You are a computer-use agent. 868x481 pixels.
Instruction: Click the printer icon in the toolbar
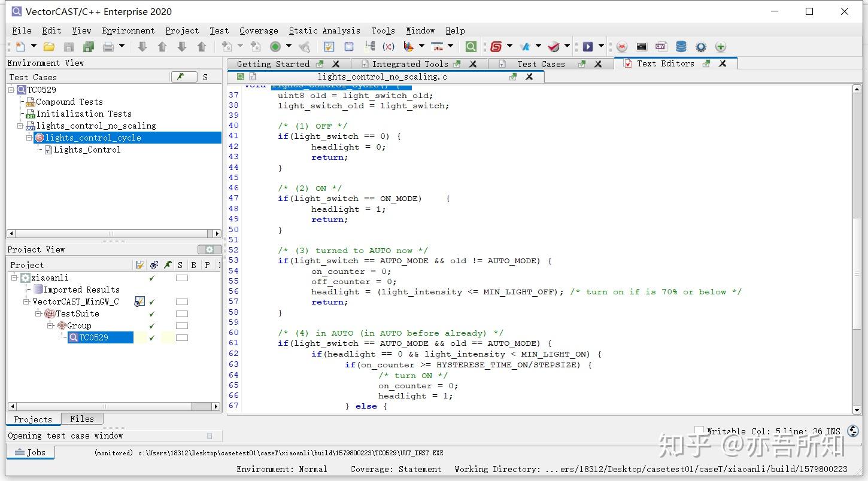pos(108,47)
